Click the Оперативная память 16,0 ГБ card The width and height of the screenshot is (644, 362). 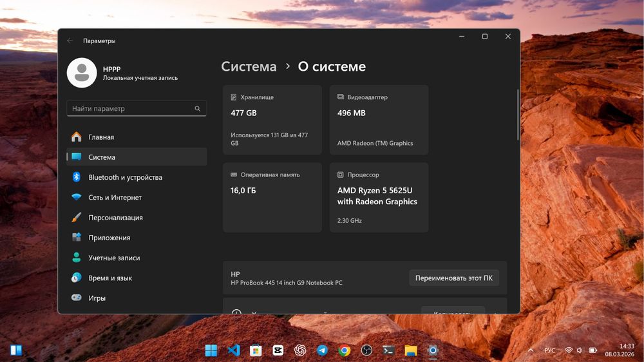(x=272, y=198)
